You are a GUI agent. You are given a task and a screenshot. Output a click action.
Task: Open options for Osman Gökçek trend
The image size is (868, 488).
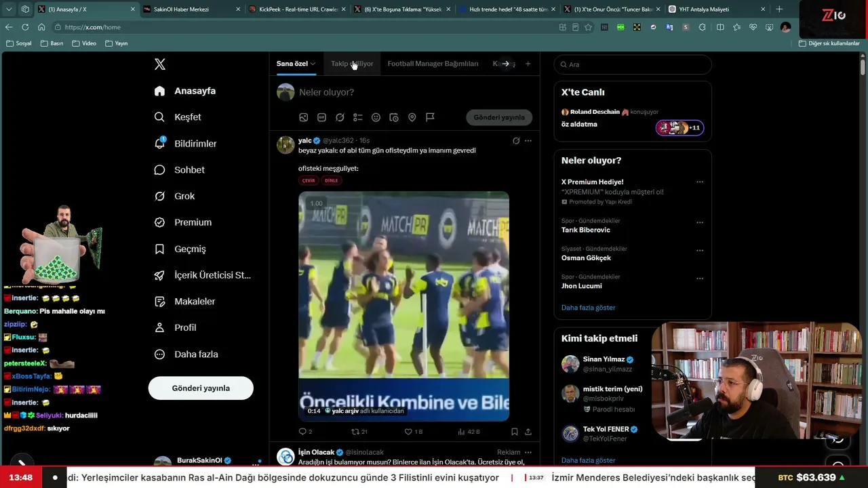pyautogui.click(x=700, y=250)
